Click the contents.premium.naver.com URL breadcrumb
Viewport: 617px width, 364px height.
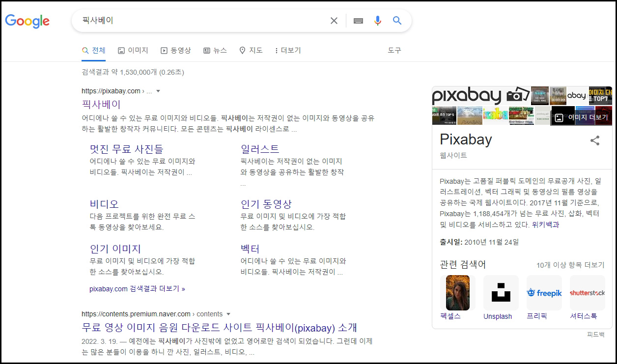tap(152, 314)
